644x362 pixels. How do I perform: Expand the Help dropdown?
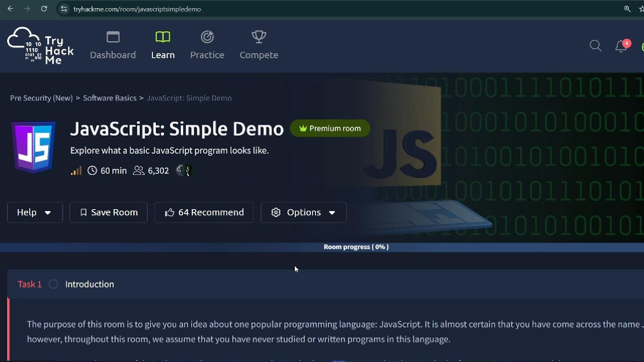click(x=35, y=213)
